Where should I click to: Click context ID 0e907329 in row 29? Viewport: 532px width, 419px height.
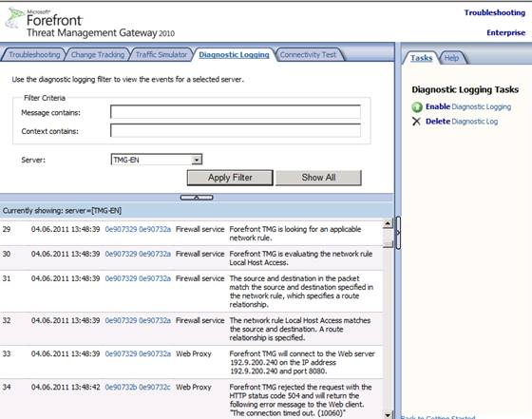(x=121, y=229)
